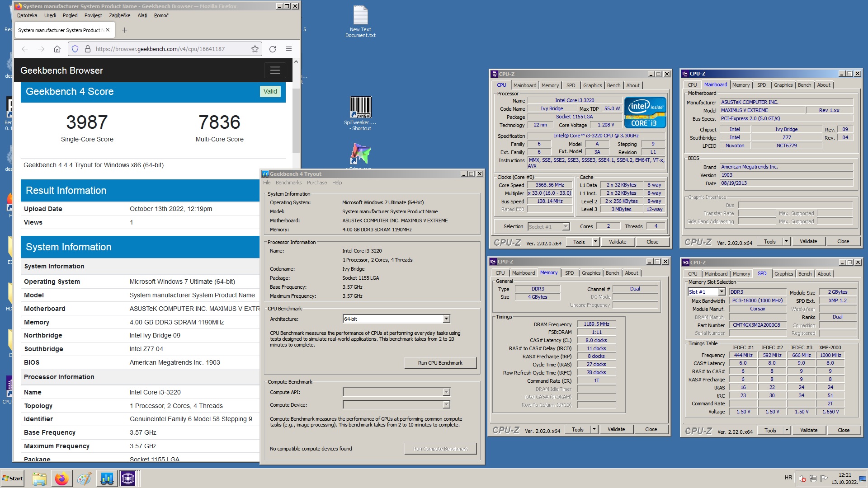Open a new Firefox tab

(125, 30)
